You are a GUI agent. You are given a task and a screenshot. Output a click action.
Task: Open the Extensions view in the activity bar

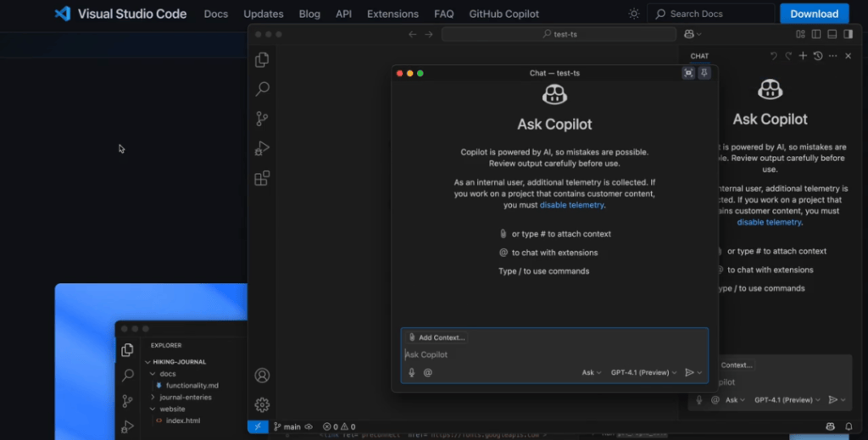263,178
